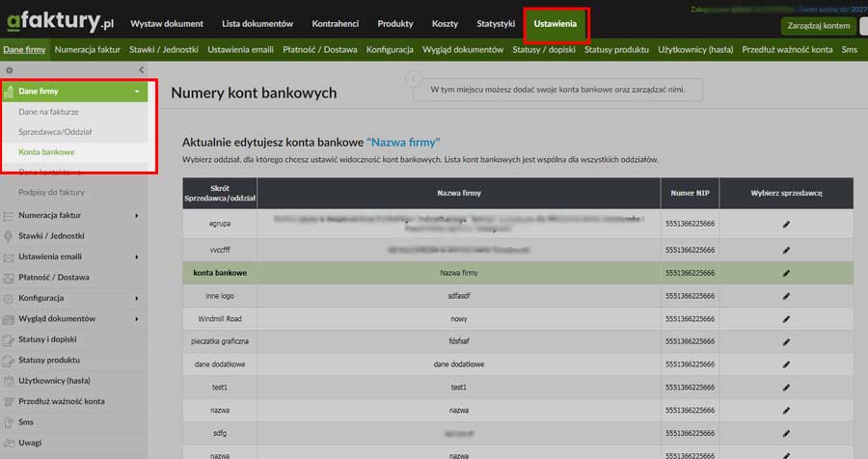Click the pencil icon in the egrupa row
Viewport: 868px width, 459px height.
[x=786, y=224]
